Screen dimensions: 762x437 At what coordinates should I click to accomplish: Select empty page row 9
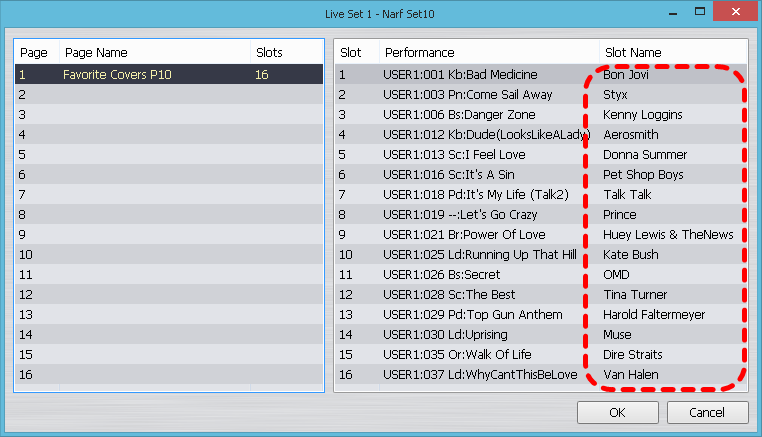[169, 234]
